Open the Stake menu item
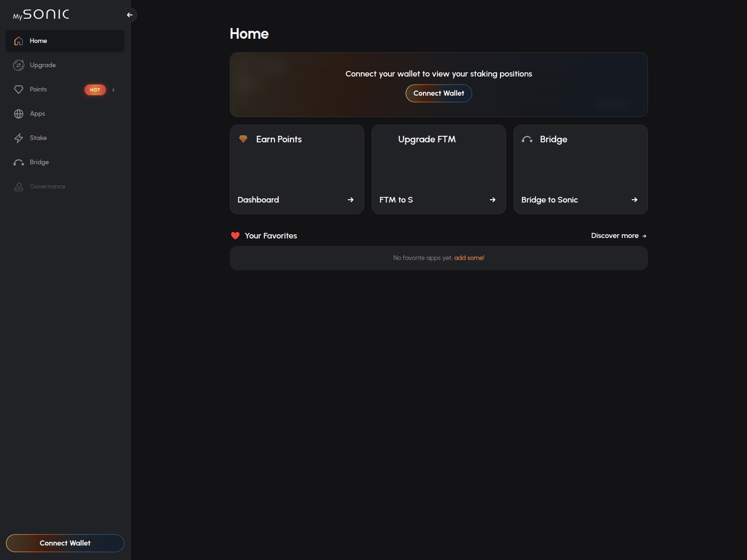Image resolution: width=747 pixels, height=560 pixels. coord(65,138)
